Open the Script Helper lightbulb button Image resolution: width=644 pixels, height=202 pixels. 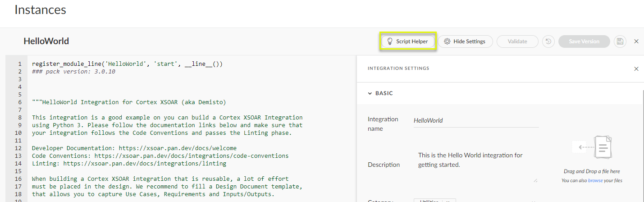coord(408,41)
